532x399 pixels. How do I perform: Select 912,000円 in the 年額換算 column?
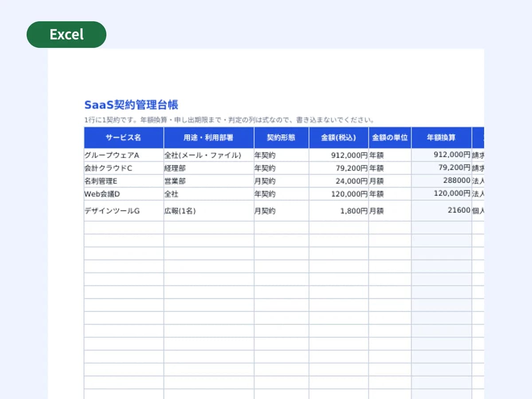pos(442,155)
